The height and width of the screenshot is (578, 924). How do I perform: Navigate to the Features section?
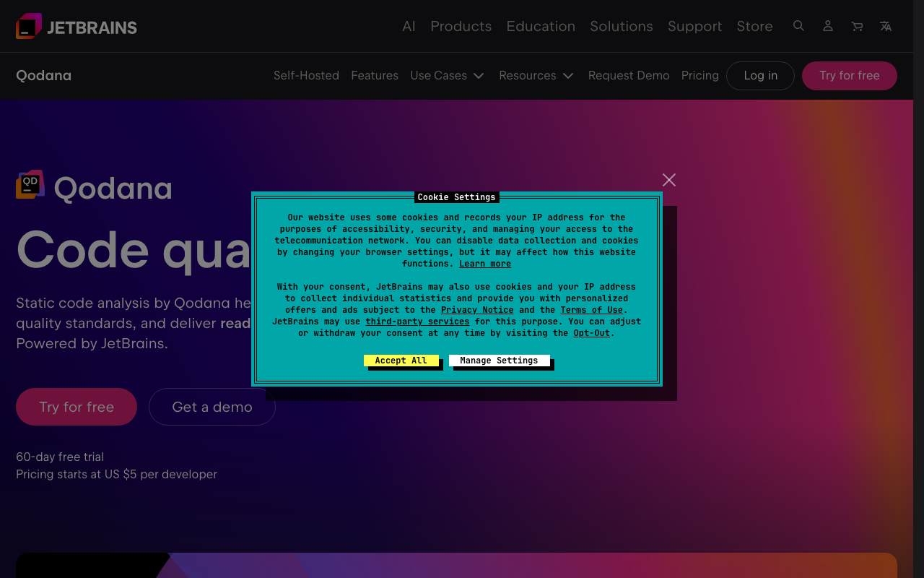[375, 75]
